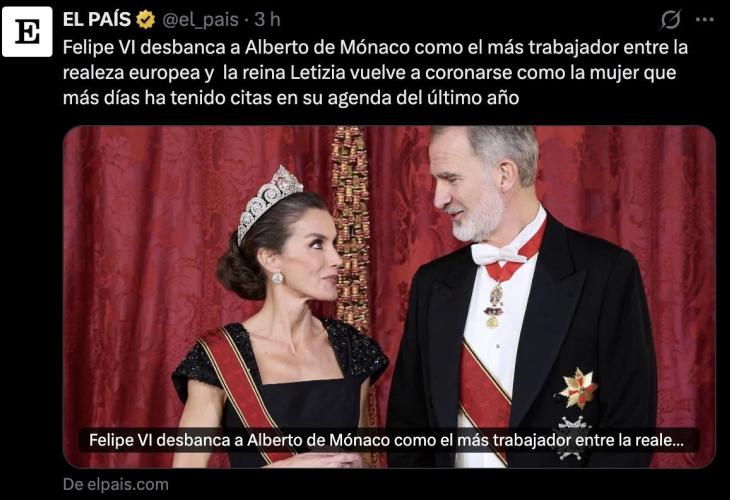Click the first line of the tweet text
730x500 pixels.
point(375,47)
